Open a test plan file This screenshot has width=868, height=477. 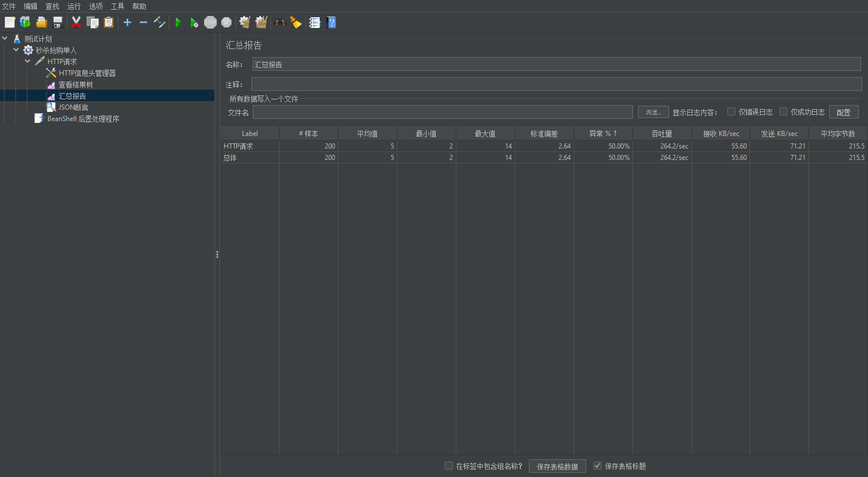tap(42, 22)
